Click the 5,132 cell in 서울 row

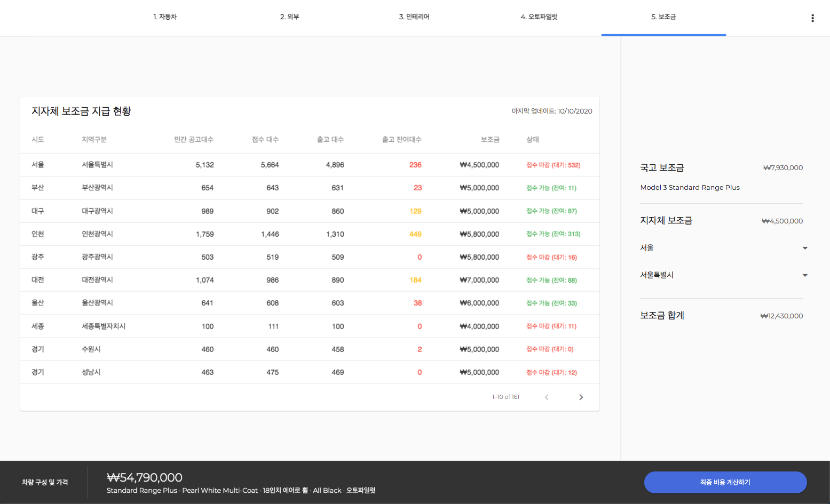[x=205, y=165]
